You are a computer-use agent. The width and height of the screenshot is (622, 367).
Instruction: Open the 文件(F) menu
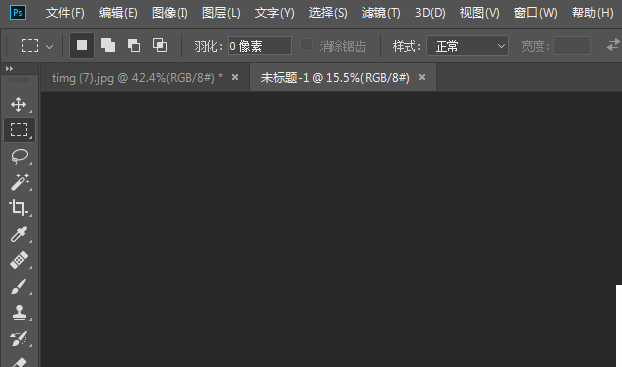point(65,13)
